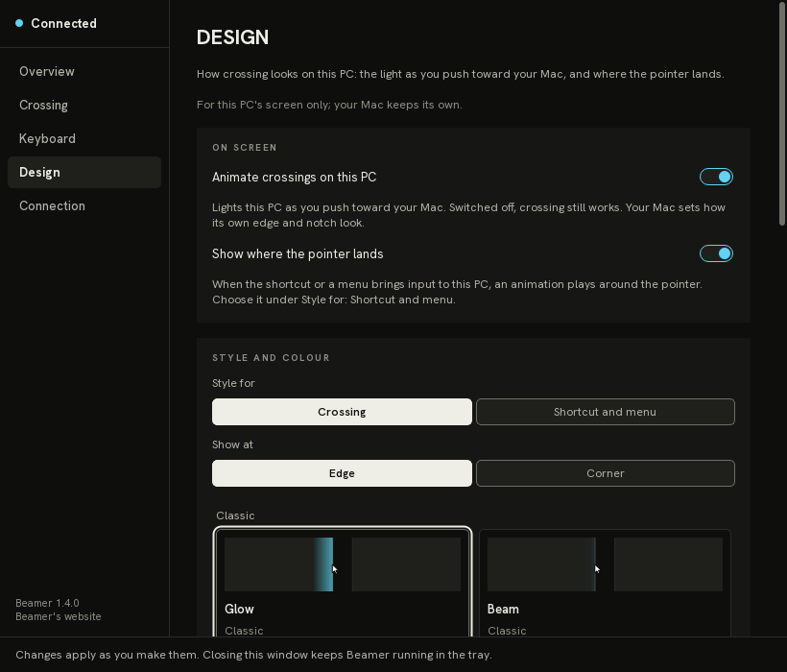Select the Glow classic style card
Image resolution: width=787 pixels, height=672 pixels.
pyautogui.click(x=343, y=582)
